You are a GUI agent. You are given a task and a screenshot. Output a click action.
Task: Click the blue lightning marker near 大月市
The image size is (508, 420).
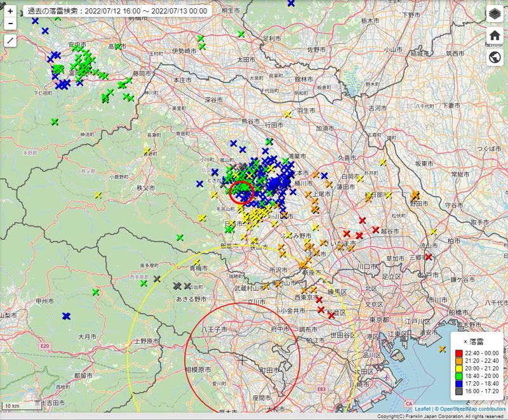pos(66,316)
